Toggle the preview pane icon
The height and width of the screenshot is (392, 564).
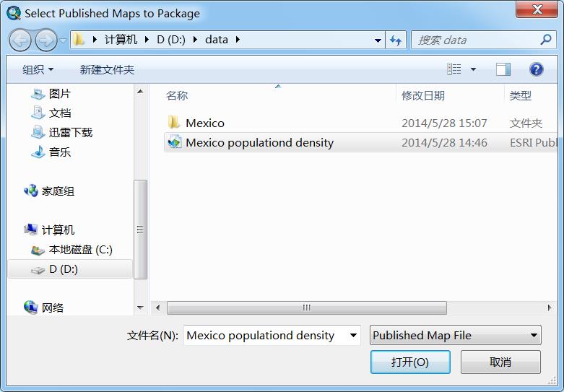pos(503,69)
